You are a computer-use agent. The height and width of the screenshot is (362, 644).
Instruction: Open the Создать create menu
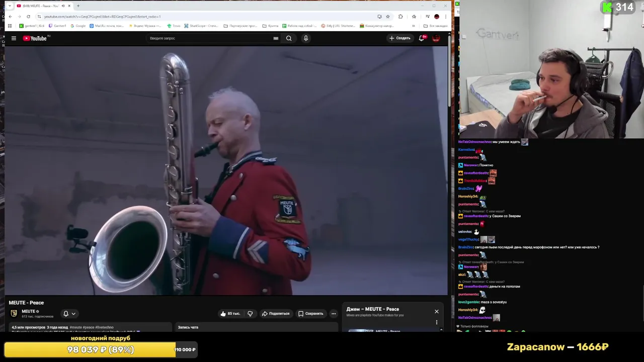(400, 38)
